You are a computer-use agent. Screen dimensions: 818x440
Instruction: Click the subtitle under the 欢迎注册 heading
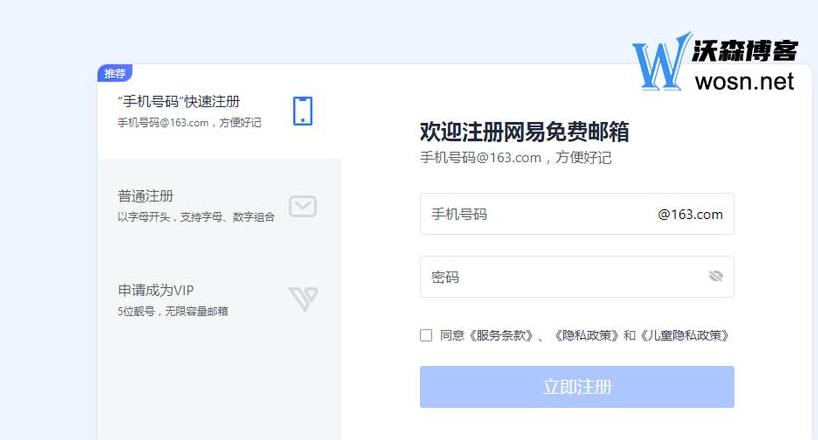516,158
